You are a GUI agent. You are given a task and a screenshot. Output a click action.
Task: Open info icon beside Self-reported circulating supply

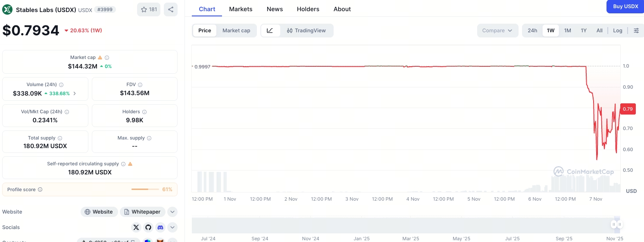pos(123,164)
